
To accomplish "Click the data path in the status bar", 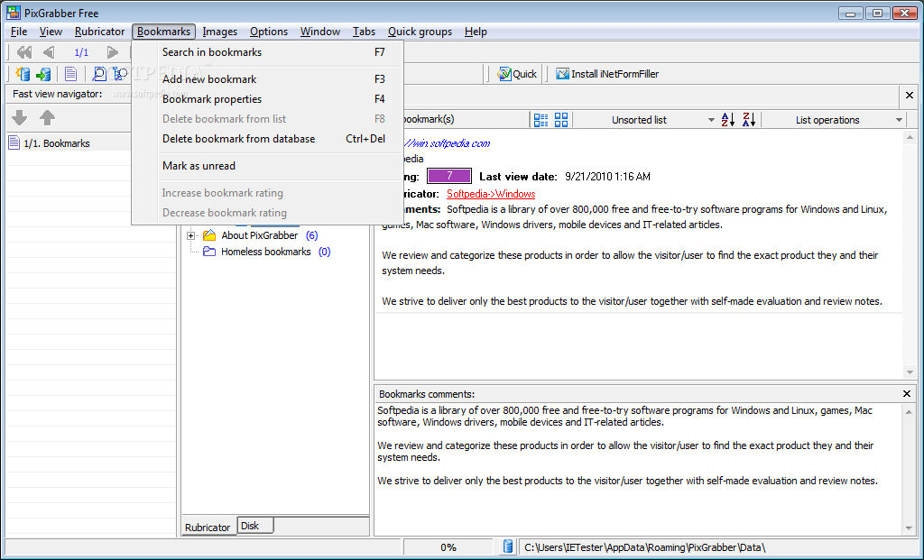I will coord(644,547).
